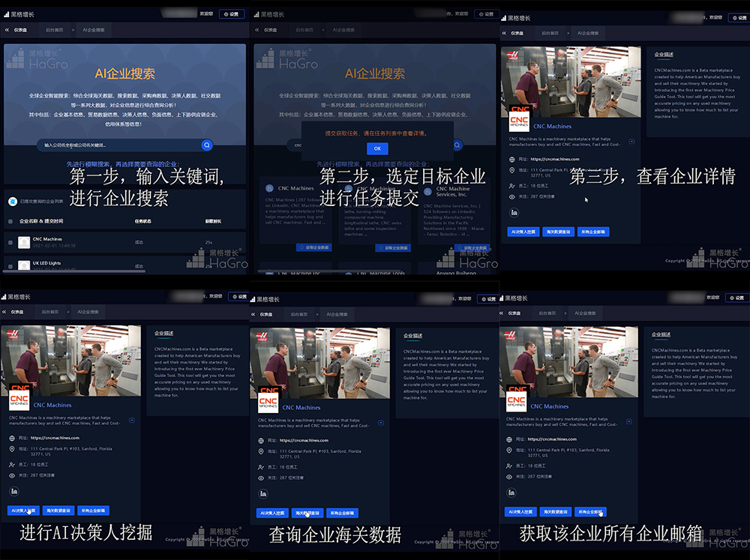The image size is (750, 560).
Task: Click the 已提交查询的企业列表 list icon
Action: tap(11, 202)
